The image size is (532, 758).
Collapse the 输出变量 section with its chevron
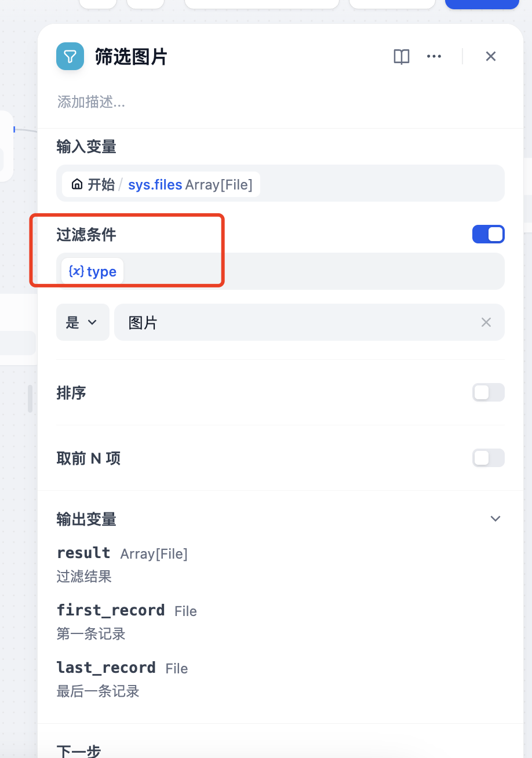495,519
